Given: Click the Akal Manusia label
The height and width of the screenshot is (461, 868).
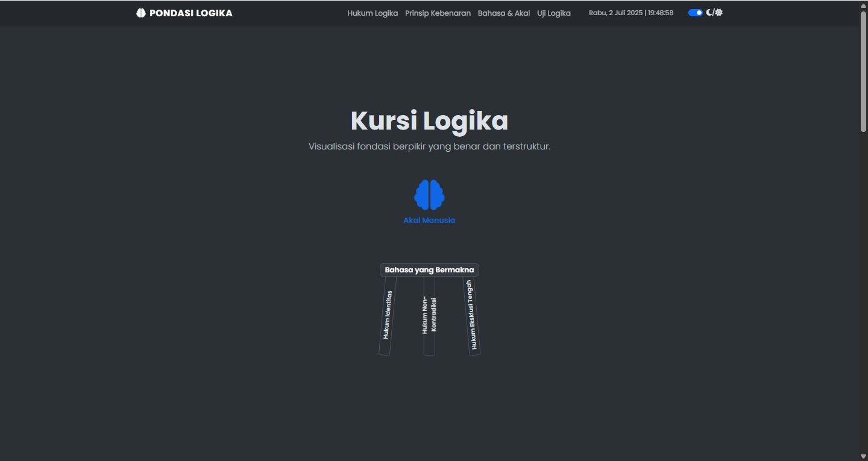Looking at the screenshot, I should click(429, 220).
